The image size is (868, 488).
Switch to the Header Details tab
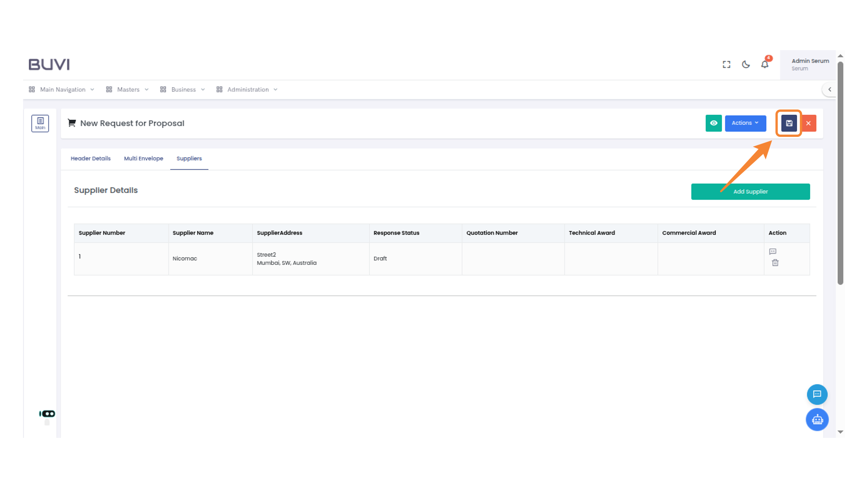[90, 159]
